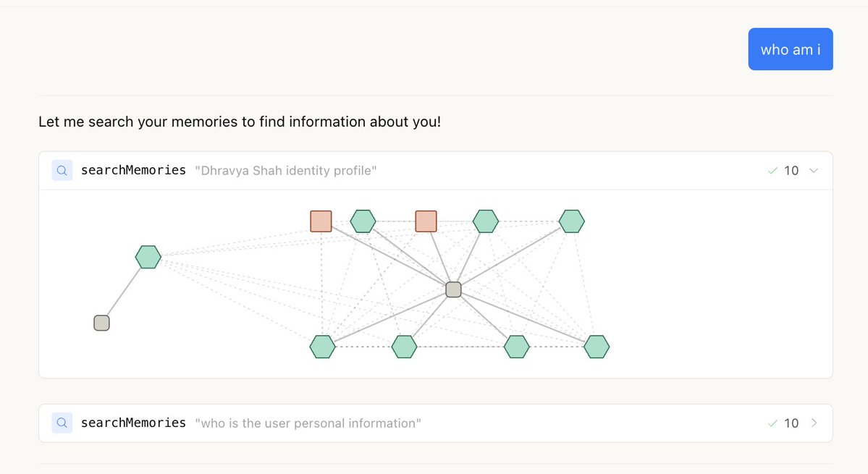Collapse the "Dhravya Shah identity profile" results chevron

click(x=814, y=170)
